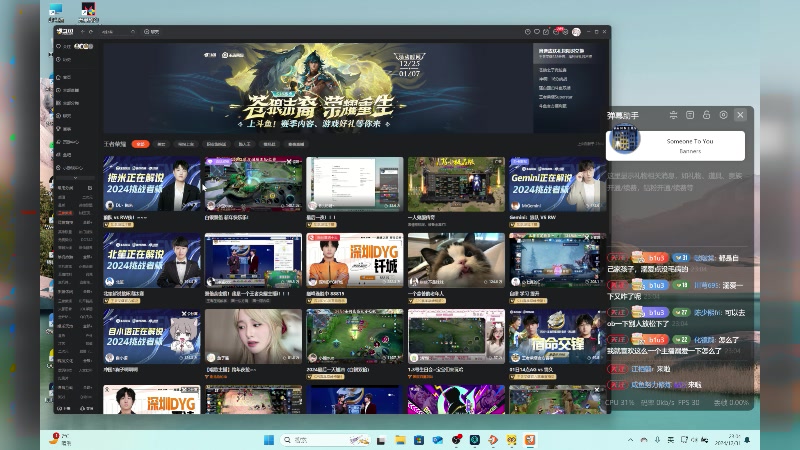Click the Someone To You music card
Image resolution: width=800 pixels, height=450 pixels.
click(676, 145)
